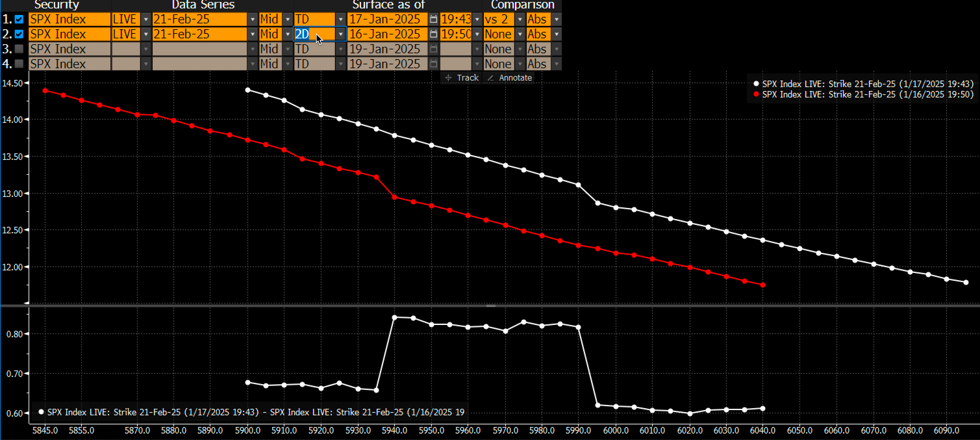Screen dimensions: 980x440
Task: Click row 1 SPX Index security field
Action: (69, 19)
